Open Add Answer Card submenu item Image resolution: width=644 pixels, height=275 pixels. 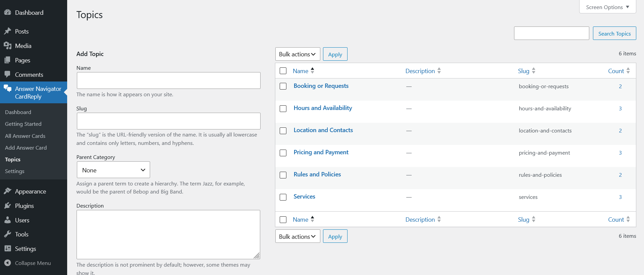(26, 148)
